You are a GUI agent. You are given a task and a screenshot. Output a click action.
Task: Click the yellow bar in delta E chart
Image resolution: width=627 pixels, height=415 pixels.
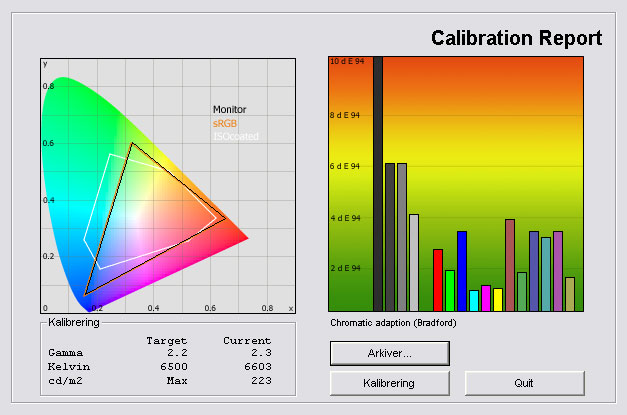click(x=498, y=300)
